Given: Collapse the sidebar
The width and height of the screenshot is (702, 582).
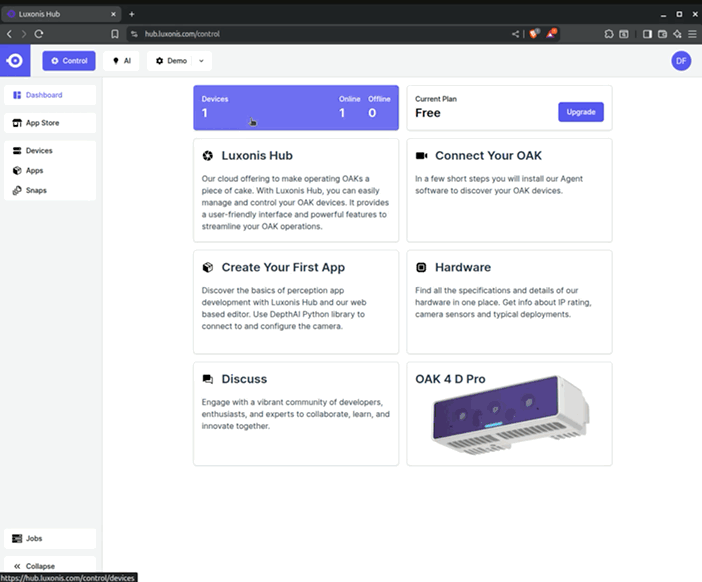Looking at the screenshot, I should 50,566.
